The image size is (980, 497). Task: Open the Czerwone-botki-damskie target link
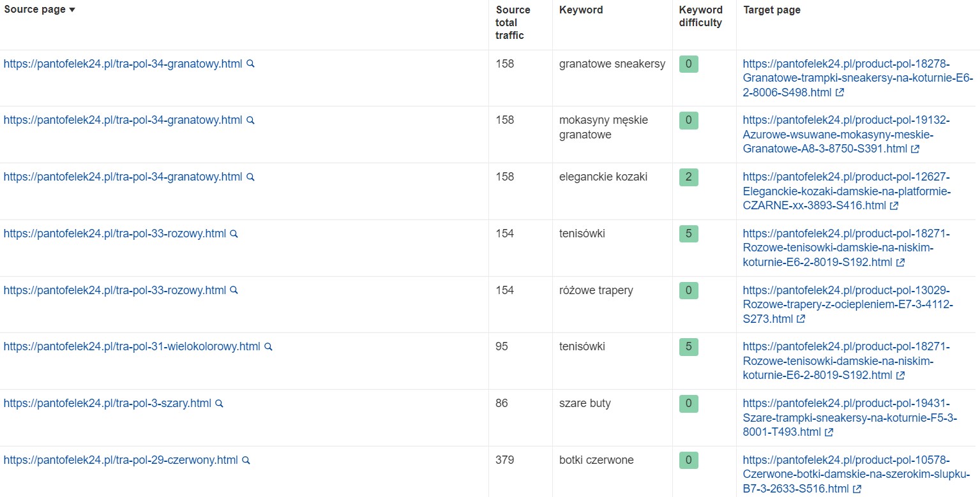[x=857, y=474]
